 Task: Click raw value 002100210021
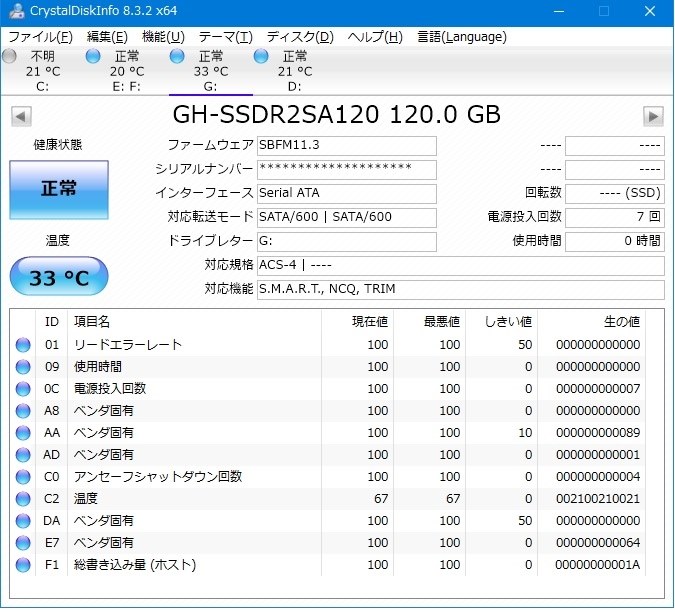coord(598,499)
